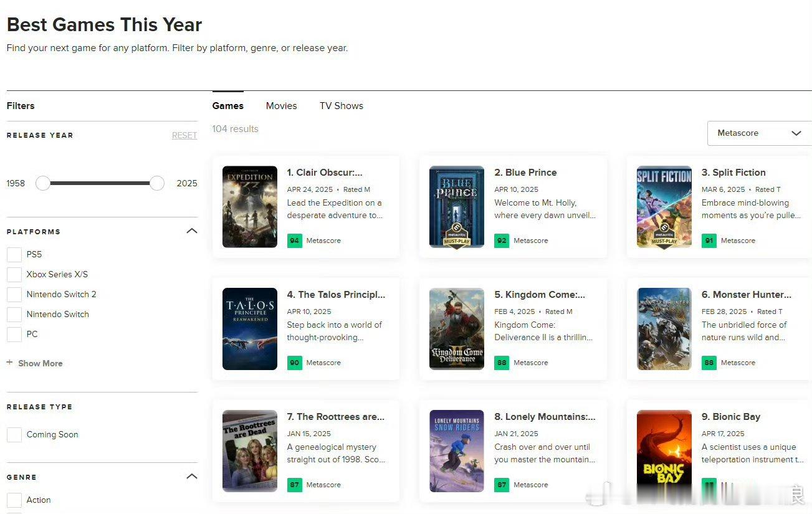This screenshot has width=812, height=514.
Task: Check the Action genre checkbox
Action: pos(14,500)
